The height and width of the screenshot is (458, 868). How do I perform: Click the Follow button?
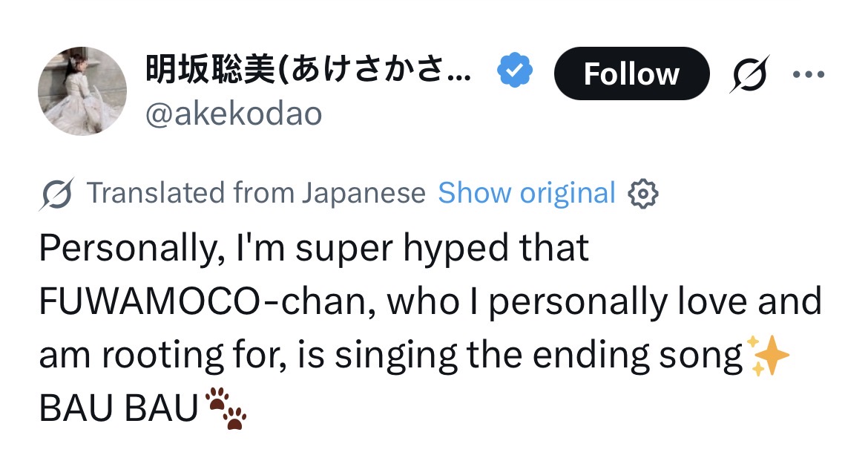tap(631, 73)
